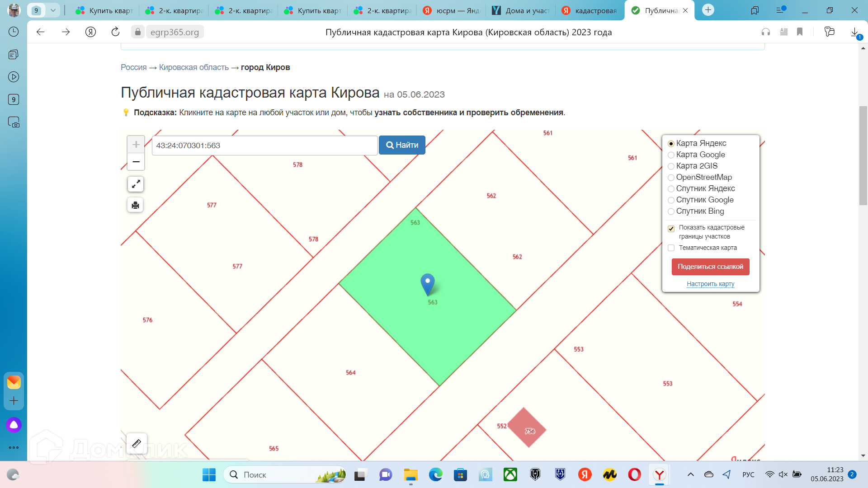
Task: Expand tab group dropdown arrow
Action: point(53,10)
